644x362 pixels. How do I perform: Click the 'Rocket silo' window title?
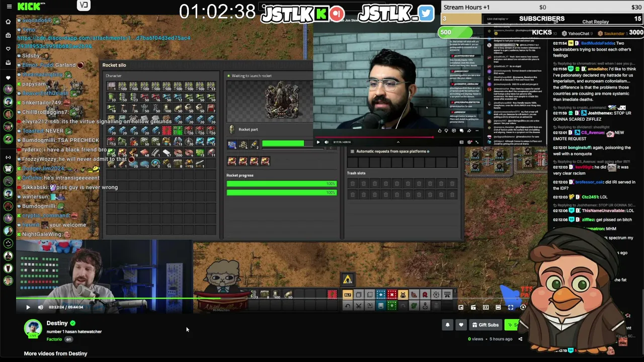[114, 65]
